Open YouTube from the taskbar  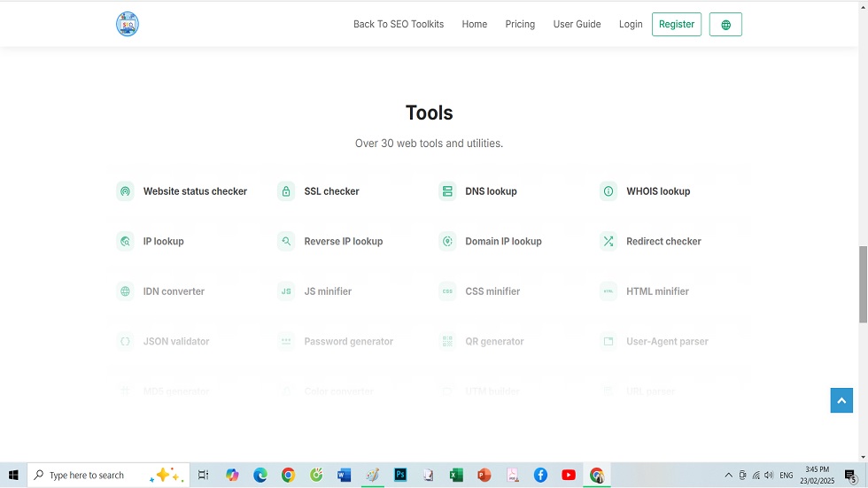click(569, 476)
